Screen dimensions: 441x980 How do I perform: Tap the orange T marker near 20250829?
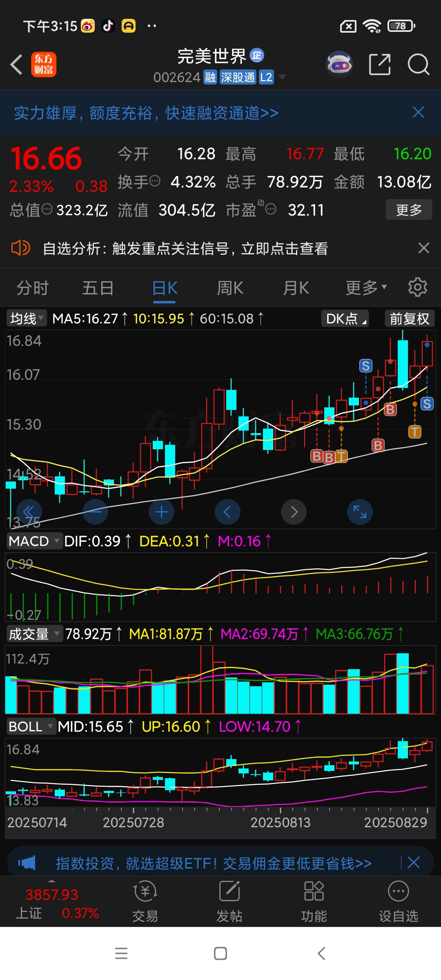click(415, 432)
